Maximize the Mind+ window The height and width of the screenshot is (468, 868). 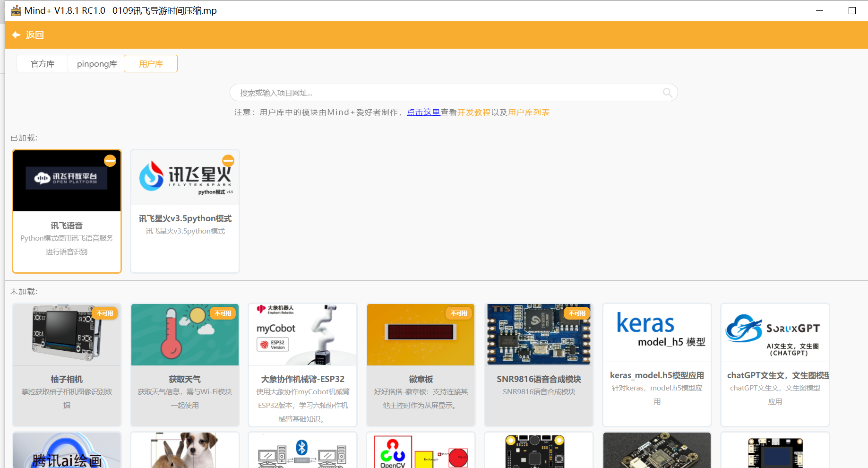pos(852,10)
